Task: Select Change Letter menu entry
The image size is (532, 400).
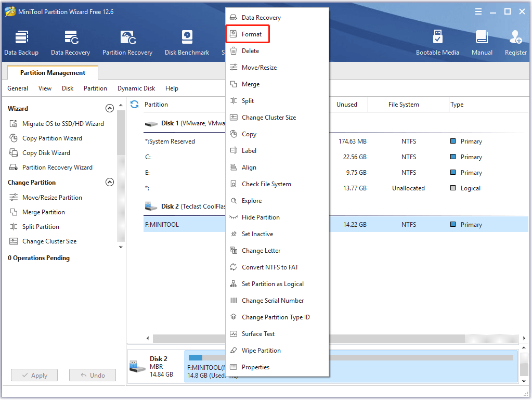Action: tap(277, 250)
